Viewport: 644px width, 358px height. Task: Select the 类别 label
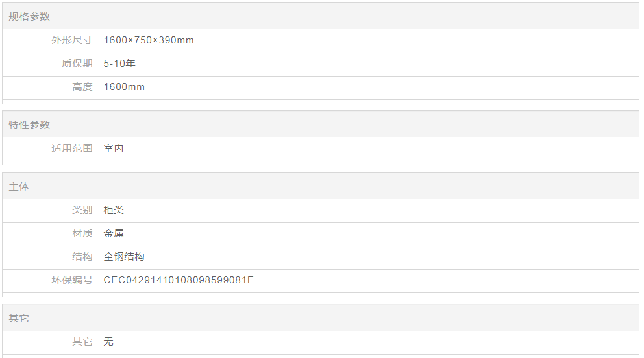point(82,210)
